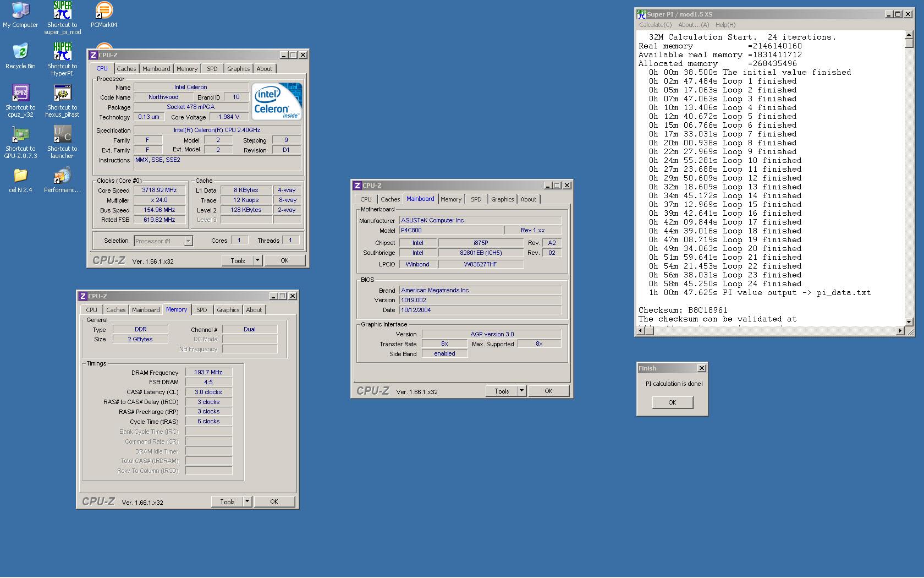Click CPU-Z title icon in Memory window

coord(83,296)
